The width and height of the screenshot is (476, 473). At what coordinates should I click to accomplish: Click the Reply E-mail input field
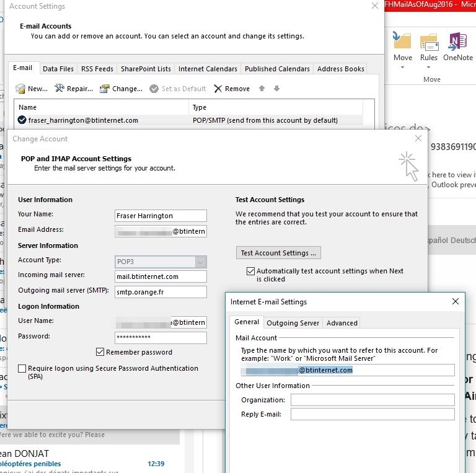(372, 414)
